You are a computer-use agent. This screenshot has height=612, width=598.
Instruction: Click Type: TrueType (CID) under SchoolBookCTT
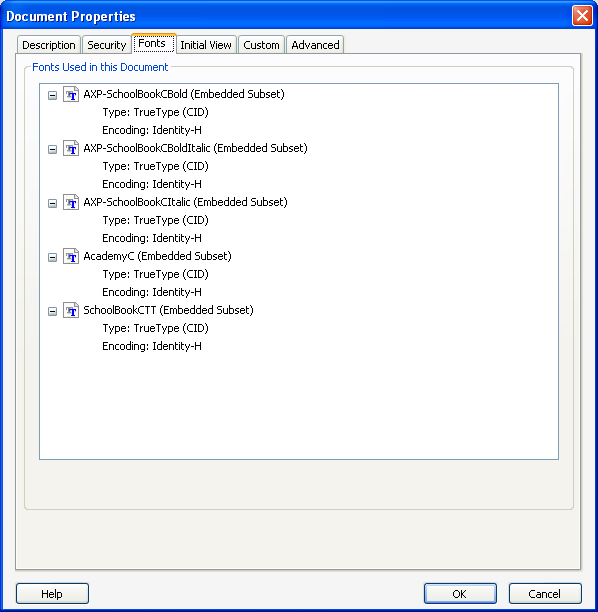[155, 328]
